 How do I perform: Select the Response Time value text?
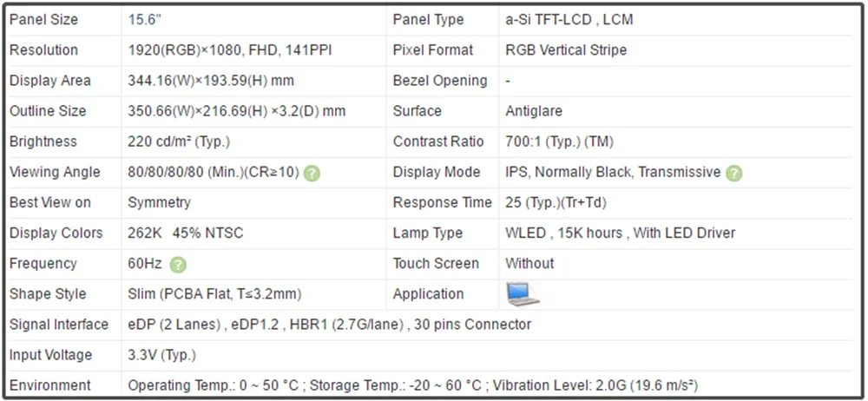tap(556, 202)
